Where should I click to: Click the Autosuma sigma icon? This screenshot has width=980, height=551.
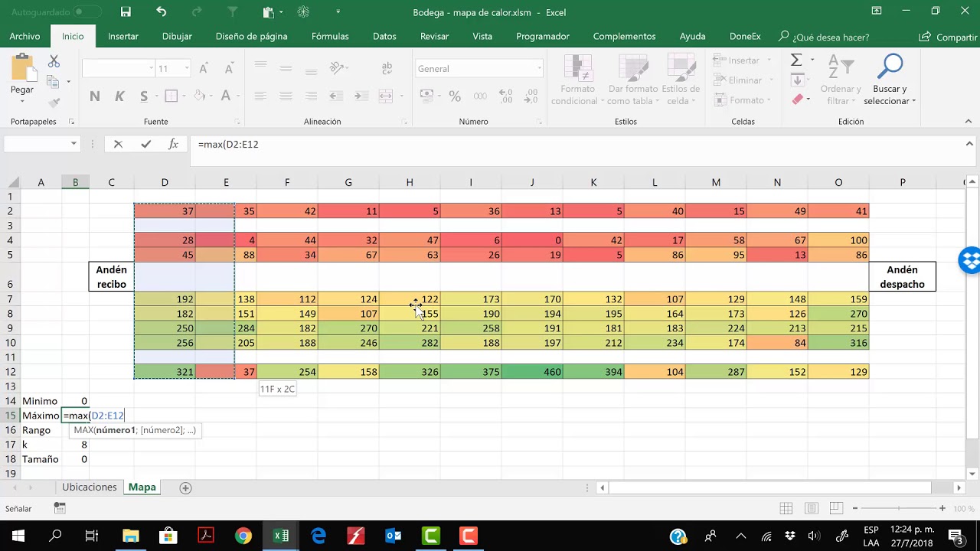point(796,60)
